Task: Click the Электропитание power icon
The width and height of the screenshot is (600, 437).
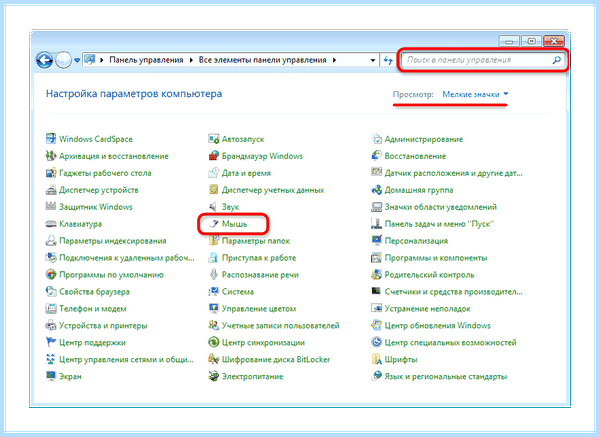Action: (x=213, y=376)
